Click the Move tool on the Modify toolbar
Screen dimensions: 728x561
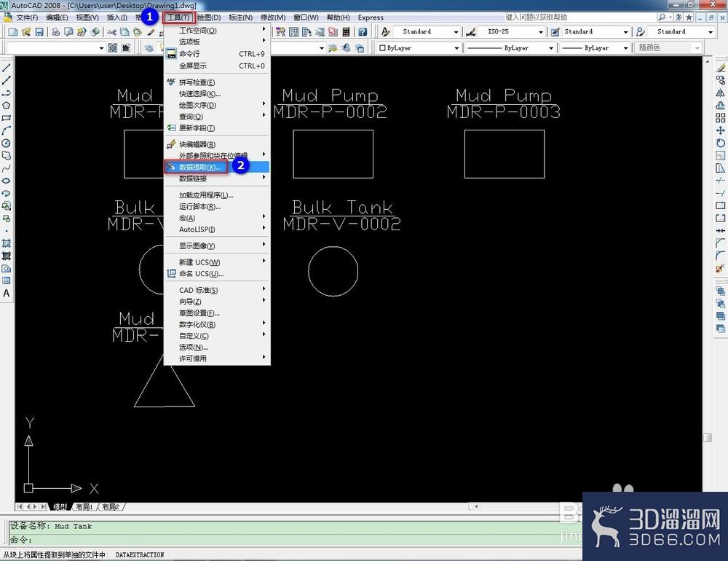point(721,130)
